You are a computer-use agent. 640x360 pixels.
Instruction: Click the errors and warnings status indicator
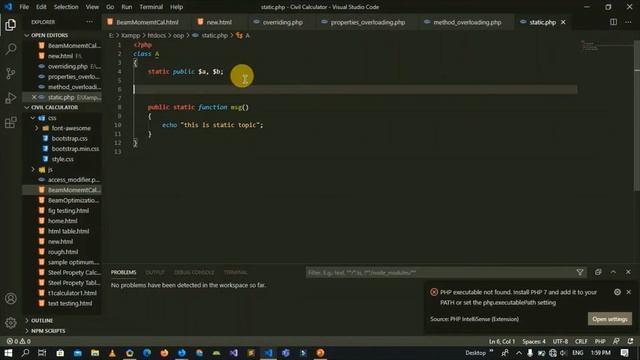19,341
